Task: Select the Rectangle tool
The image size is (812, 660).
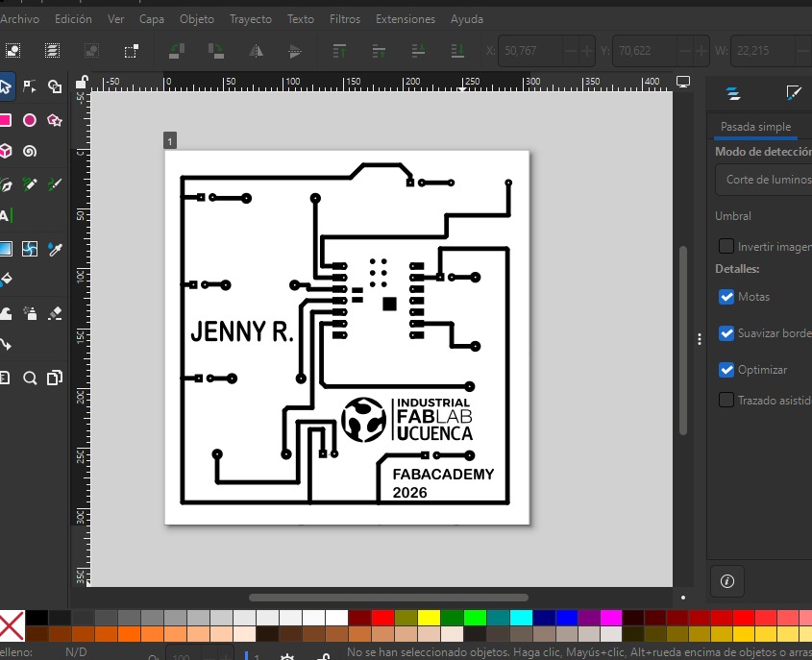Action: click(5, 120)
